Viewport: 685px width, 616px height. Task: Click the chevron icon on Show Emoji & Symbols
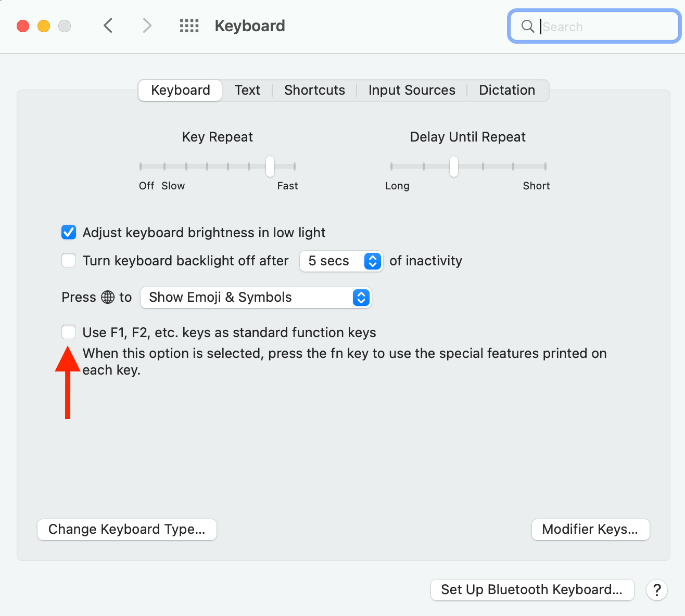(x=361, y=298)
